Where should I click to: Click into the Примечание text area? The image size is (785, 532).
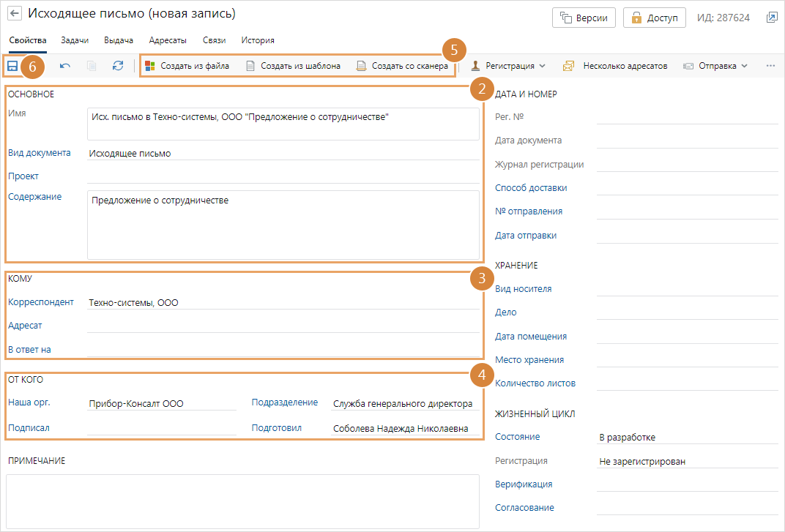tap(242, 501)
